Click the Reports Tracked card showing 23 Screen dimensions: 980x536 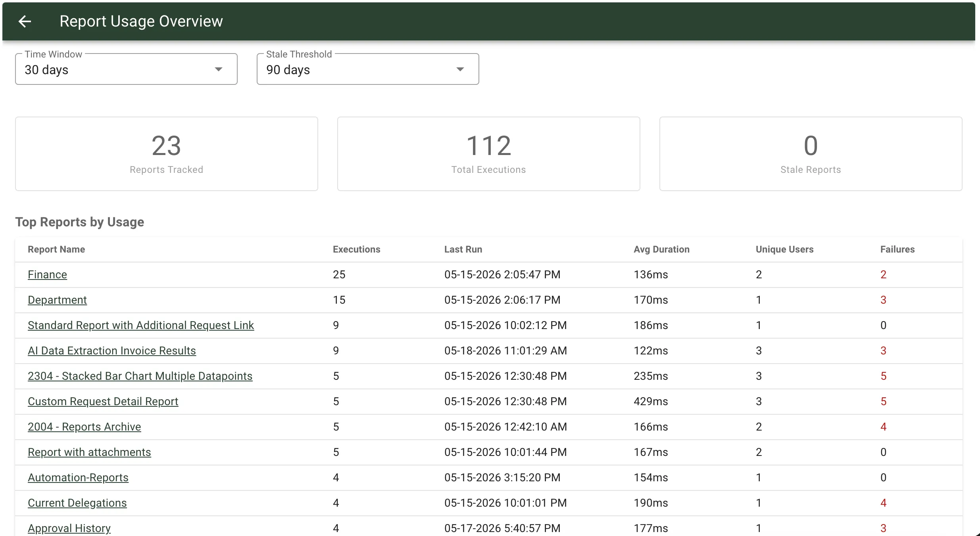tap(167, 154)
